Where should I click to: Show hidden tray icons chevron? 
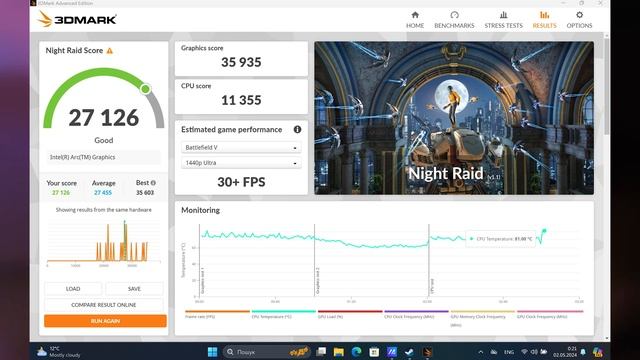480,352
